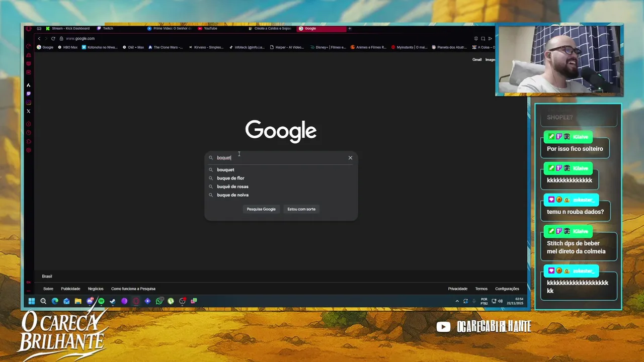Open Microsoft Edge from taskbar
The height and width of the screenshot is (362, 644).
pyautogui.click(x=55, y=301)
